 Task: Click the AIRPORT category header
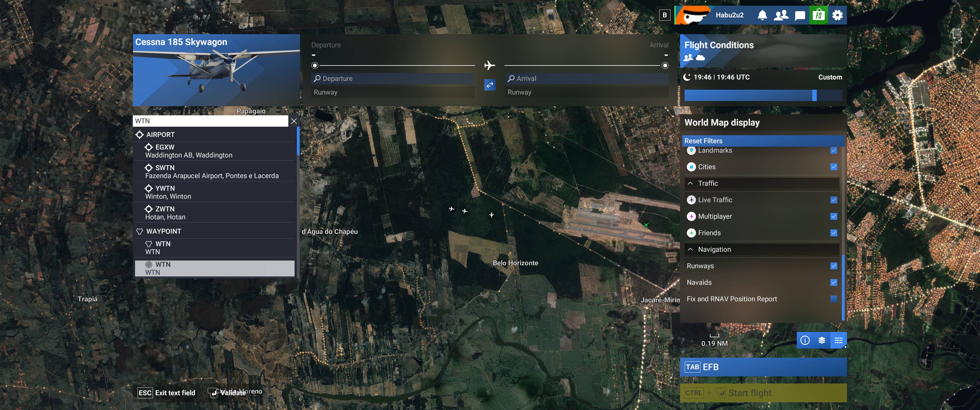coord(215,135)
